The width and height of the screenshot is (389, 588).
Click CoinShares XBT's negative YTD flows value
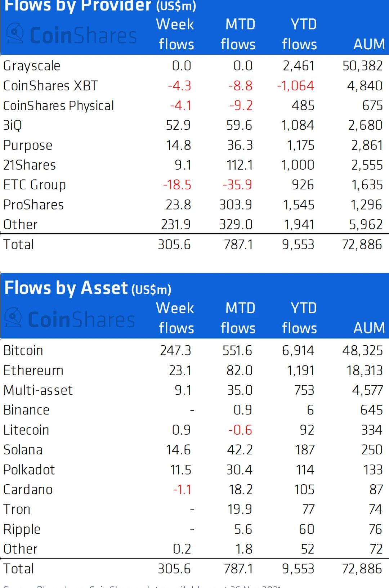(295, 86)
